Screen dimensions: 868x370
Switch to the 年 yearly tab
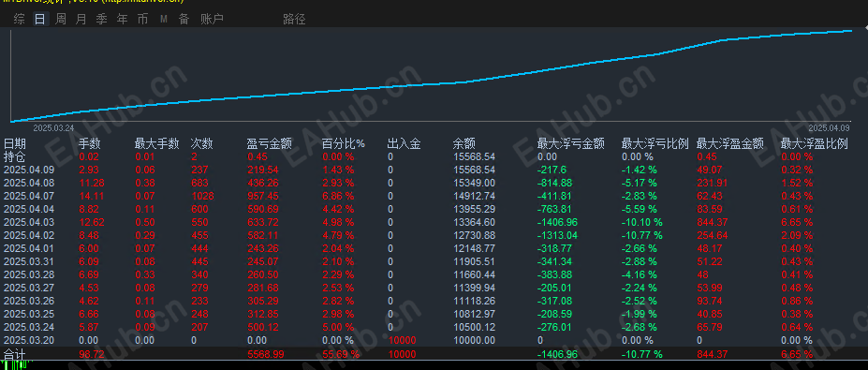[123, 20]
